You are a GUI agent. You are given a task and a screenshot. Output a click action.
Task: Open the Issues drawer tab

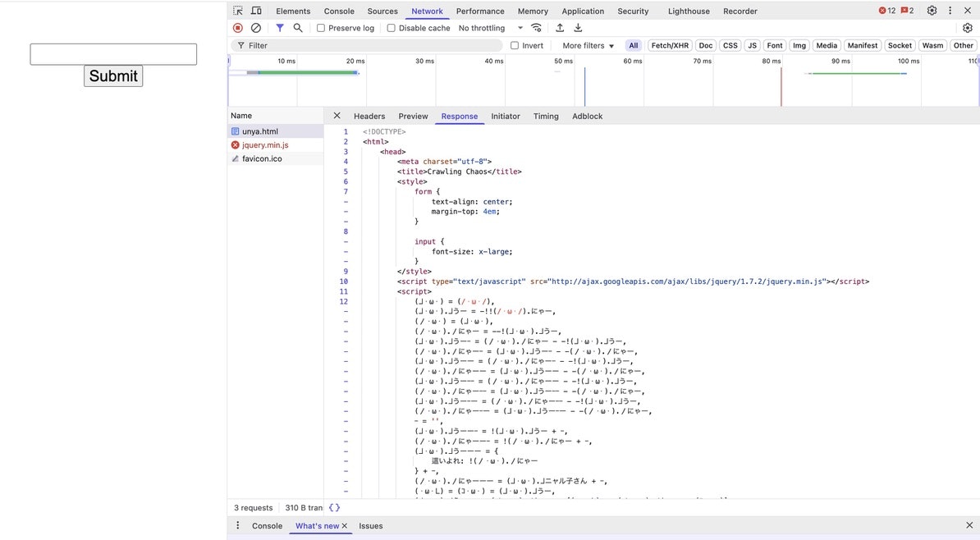(371, 526)
